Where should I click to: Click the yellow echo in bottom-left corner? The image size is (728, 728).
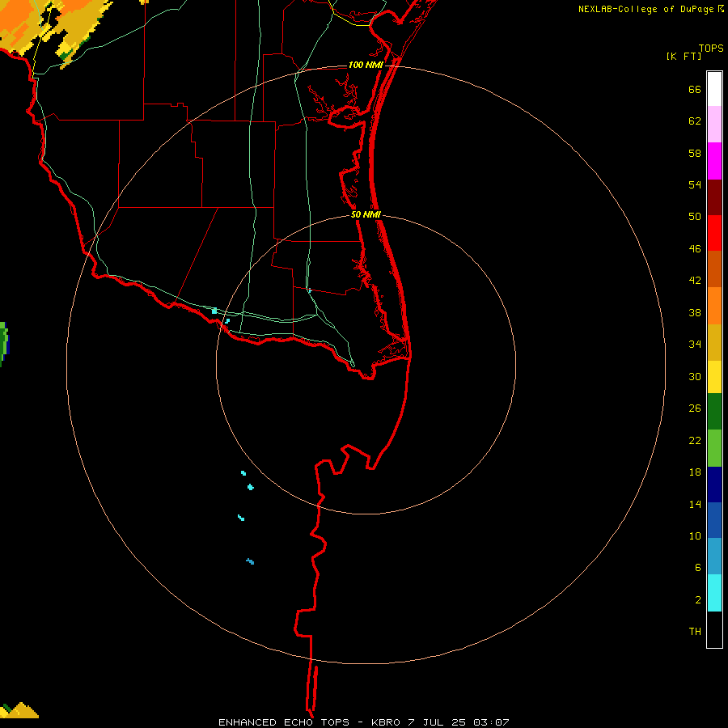19,711
